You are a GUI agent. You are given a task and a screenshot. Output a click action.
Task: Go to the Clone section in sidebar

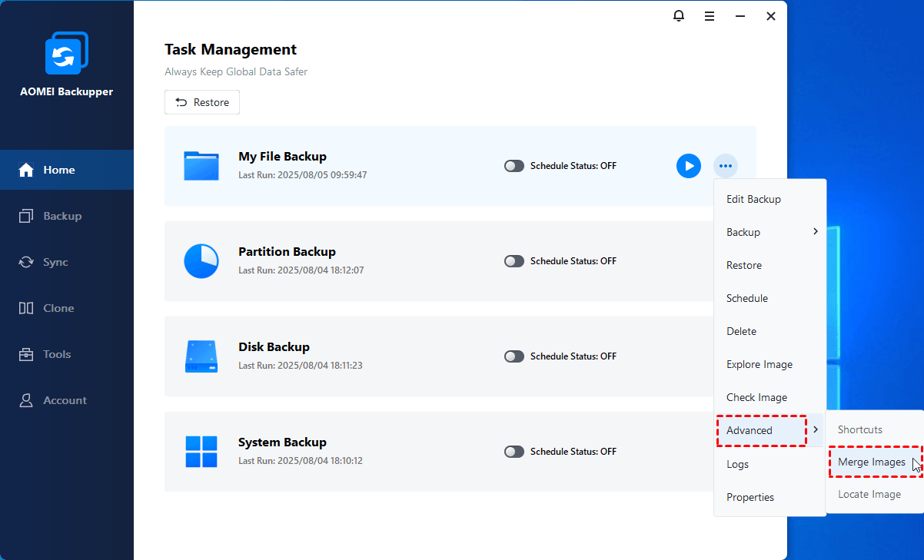[58, 308]
